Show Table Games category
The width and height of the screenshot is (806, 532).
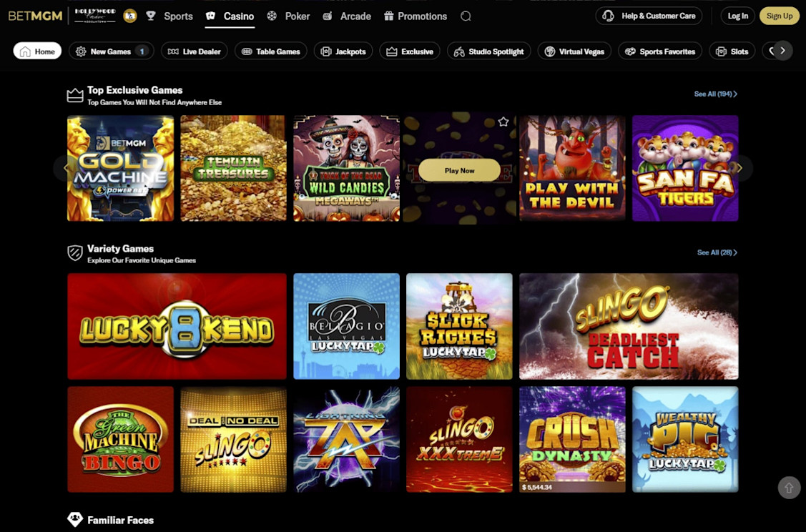point(271,51)
